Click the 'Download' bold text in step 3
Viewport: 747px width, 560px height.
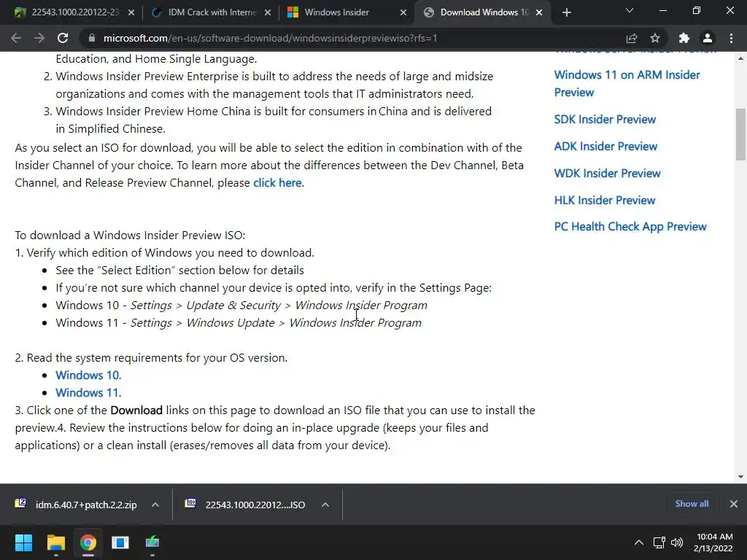(x=136, y=411)
